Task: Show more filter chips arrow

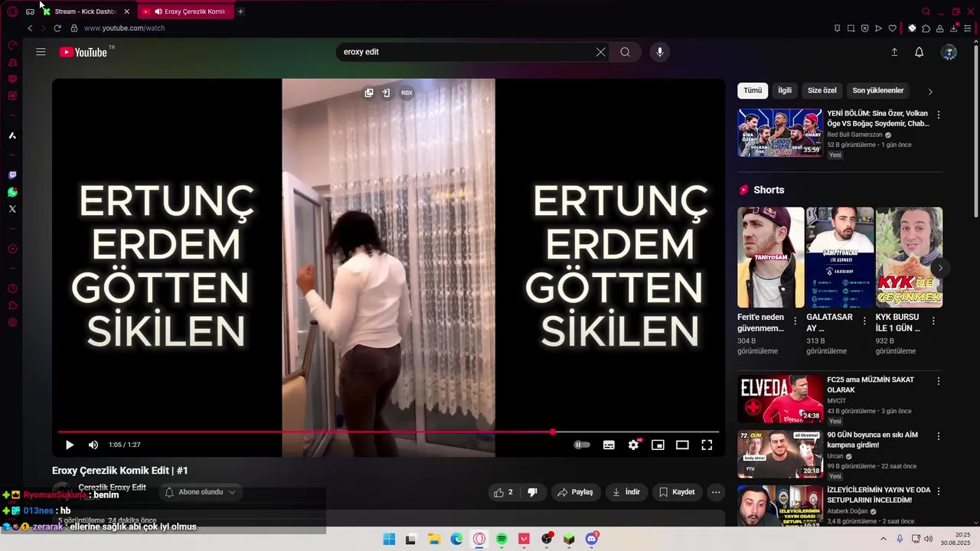Action: (930, 91)
